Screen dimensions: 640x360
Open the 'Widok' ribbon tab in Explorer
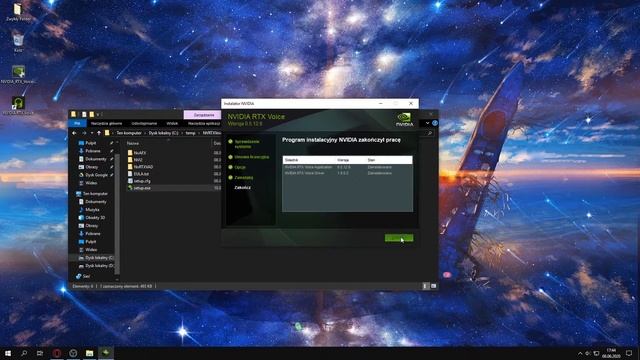click(x=172, y=123)
